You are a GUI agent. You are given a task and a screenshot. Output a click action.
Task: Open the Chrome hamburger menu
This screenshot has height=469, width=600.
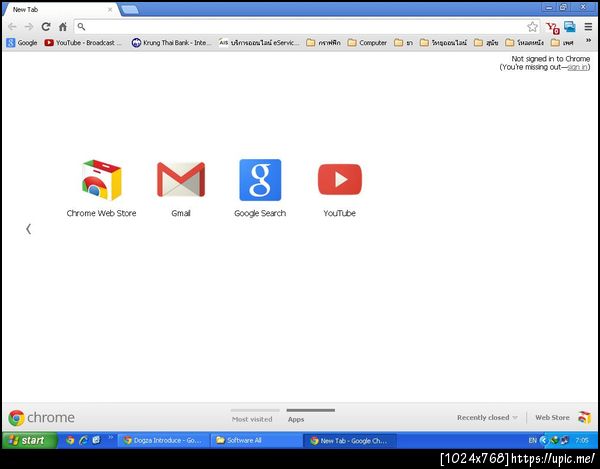[x=588, y=26]
